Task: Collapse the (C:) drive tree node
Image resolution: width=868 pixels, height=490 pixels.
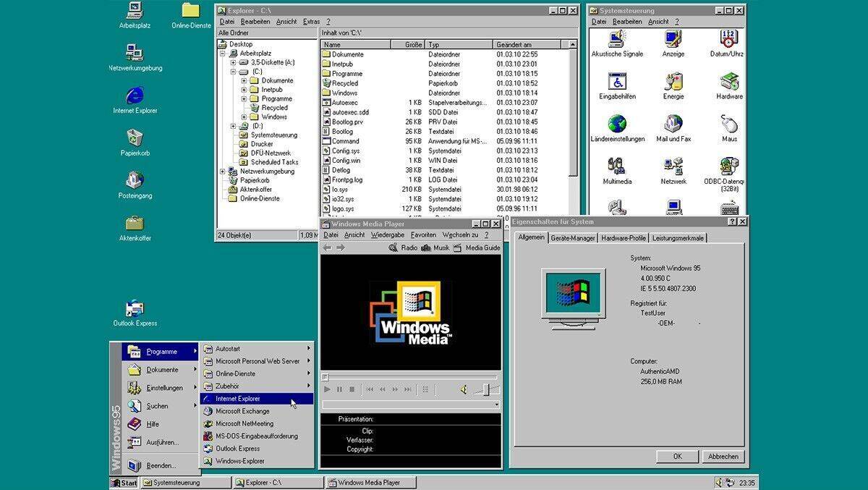Action: pos(233,72)
